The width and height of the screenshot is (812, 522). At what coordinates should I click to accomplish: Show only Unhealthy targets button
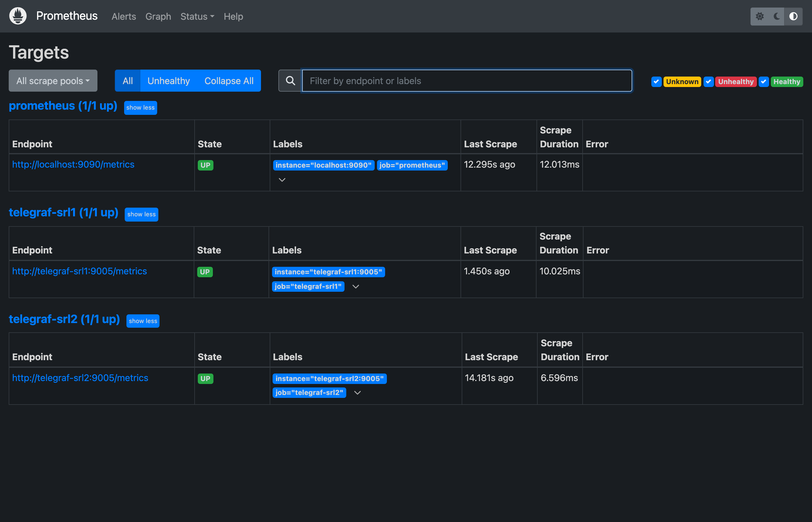(x=168, y=81)
